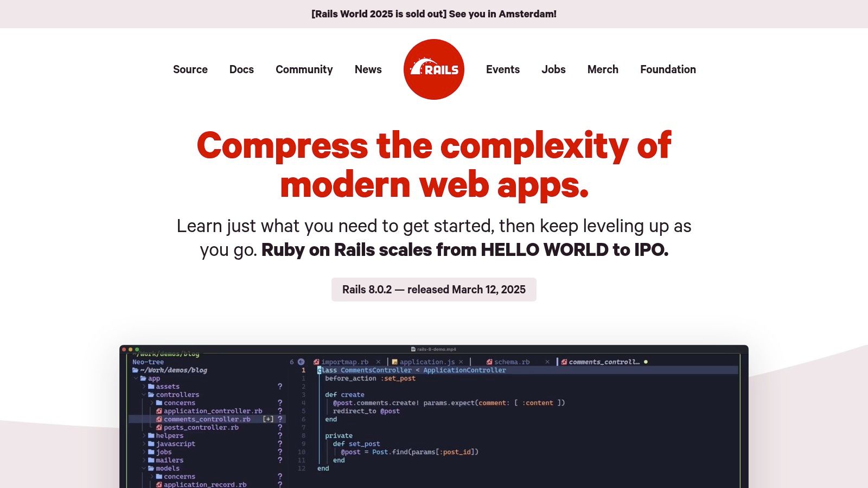The image size is (868, 488).
Task: Click the Rails 8.0.2 release button
Action: pos(434,290)
